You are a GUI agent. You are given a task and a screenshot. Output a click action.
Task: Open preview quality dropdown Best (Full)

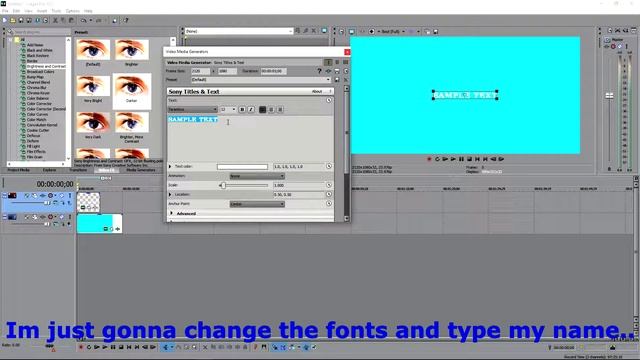[x=393, y=31]
